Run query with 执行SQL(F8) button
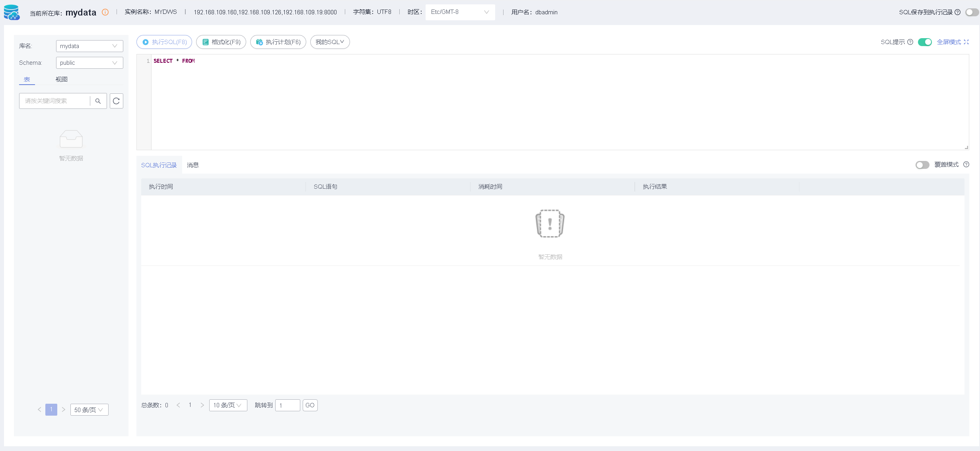Image resolution: width=980 pixels, height=451 pixels. [x=164, y=42]
